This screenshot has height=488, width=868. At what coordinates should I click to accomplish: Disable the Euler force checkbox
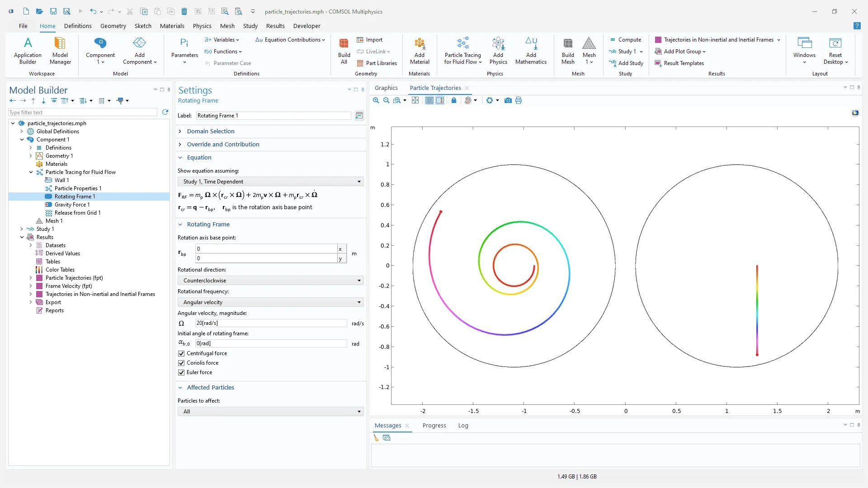[x=181, y=372]
